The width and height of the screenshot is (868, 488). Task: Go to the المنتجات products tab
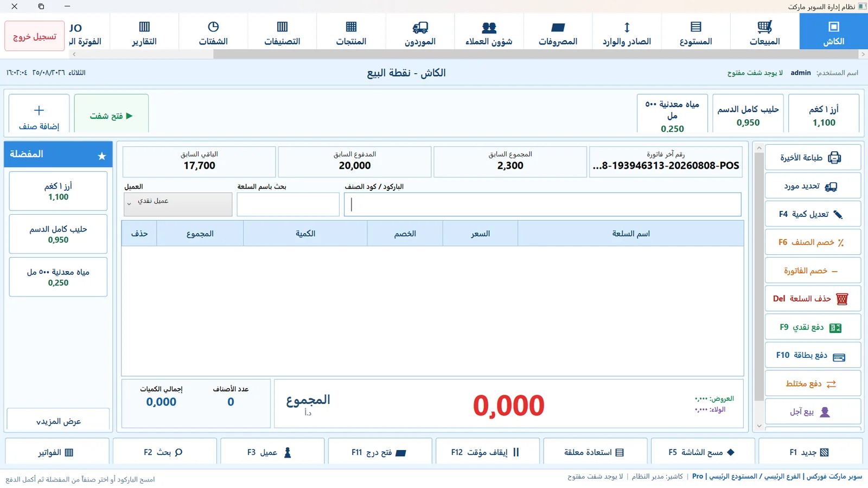(x=351, y=32)
